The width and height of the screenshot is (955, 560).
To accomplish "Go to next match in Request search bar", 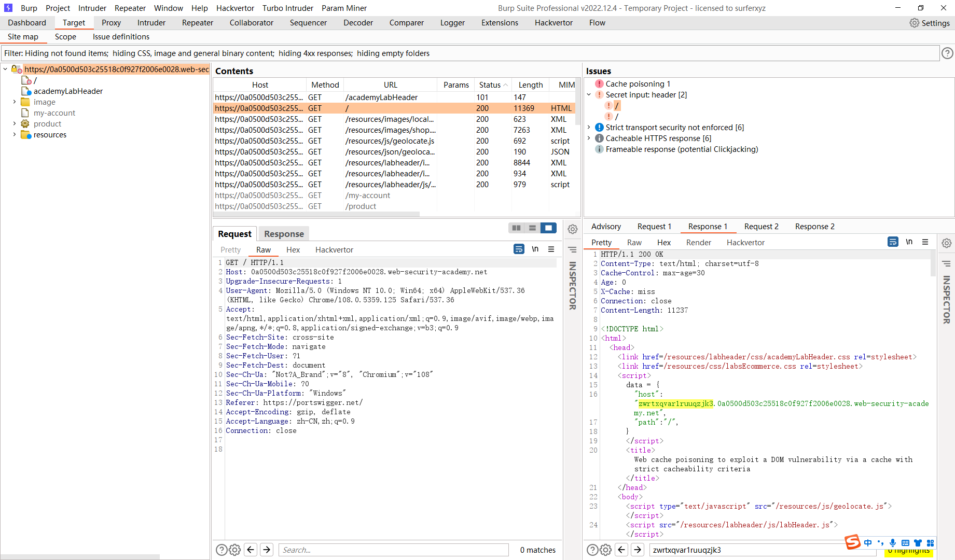I will 267,550.
